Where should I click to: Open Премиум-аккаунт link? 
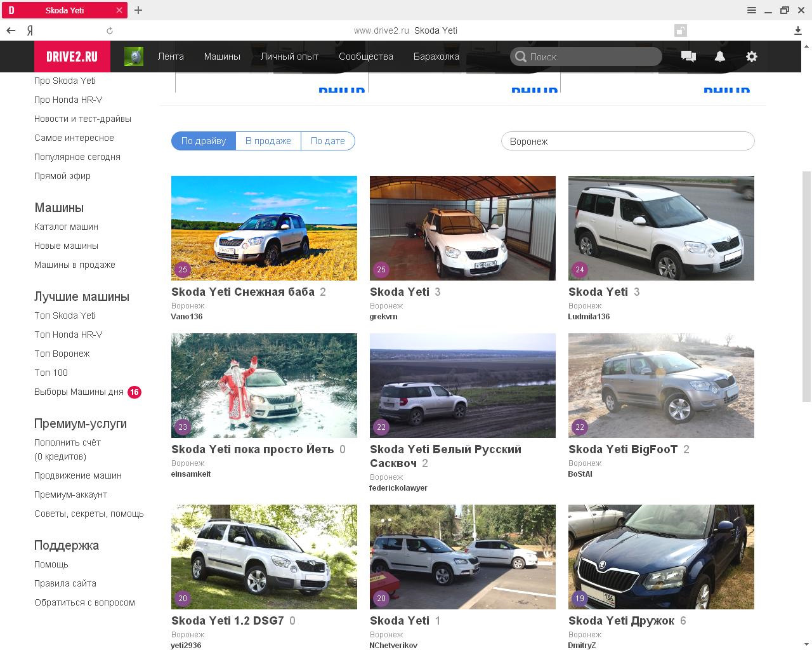(x=70, y=494)
